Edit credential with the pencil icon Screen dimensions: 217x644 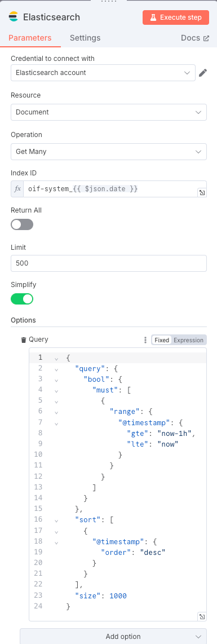pos(203,73)
